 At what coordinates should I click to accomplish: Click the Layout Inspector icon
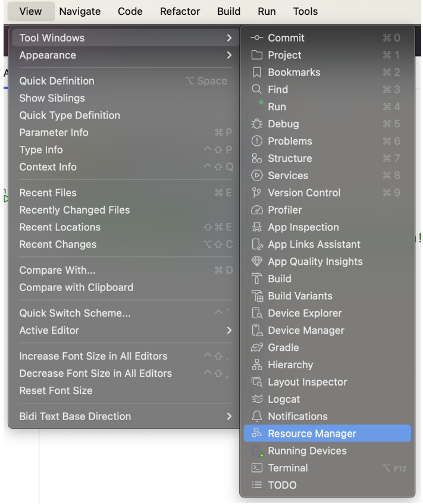click(257, 382)
